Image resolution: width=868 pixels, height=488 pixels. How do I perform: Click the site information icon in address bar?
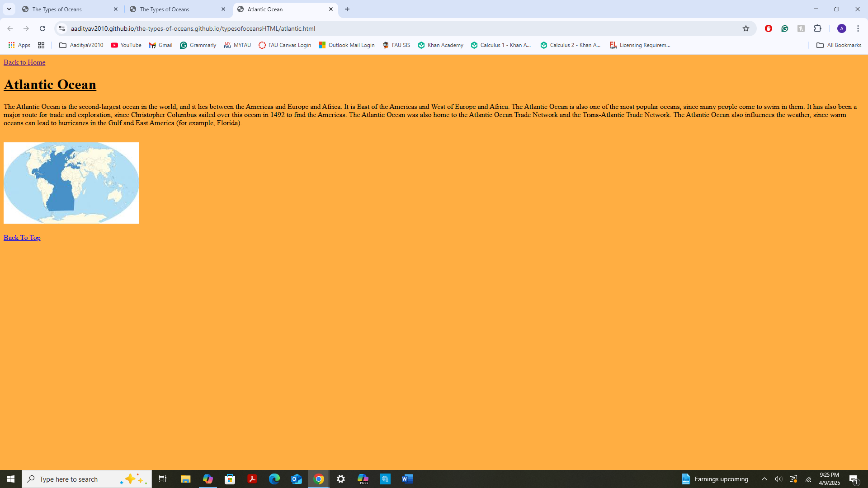[62, 28]
